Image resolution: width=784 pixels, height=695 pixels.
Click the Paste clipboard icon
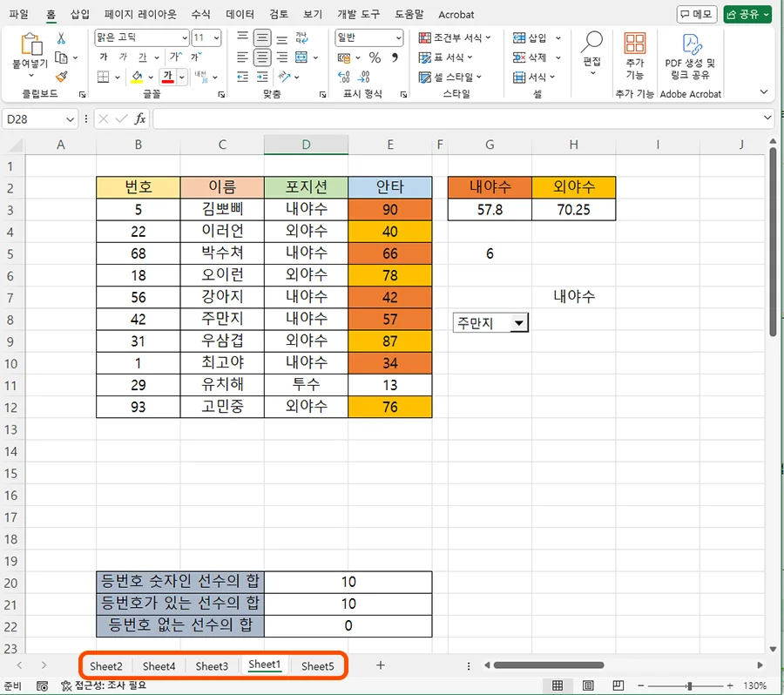click(30, 44)
